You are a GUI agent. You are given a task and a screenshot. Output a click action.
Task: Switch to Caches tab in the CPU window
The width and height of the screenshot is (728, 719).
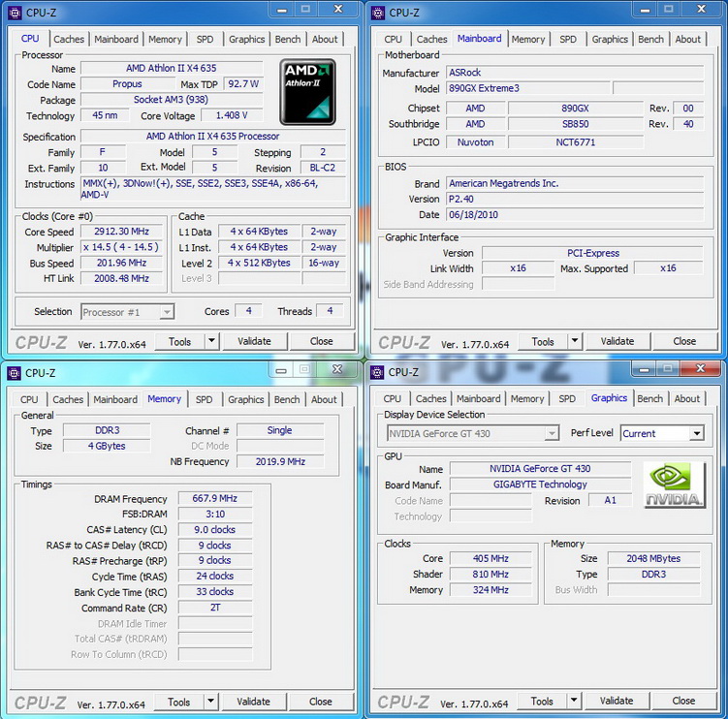[69, 40]
